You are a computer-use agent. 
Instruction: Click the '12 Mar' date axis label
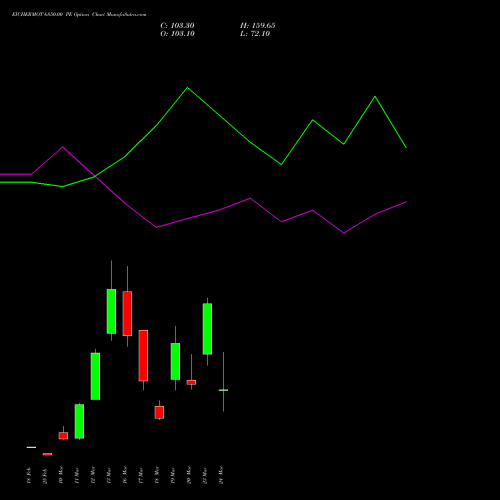93,475
